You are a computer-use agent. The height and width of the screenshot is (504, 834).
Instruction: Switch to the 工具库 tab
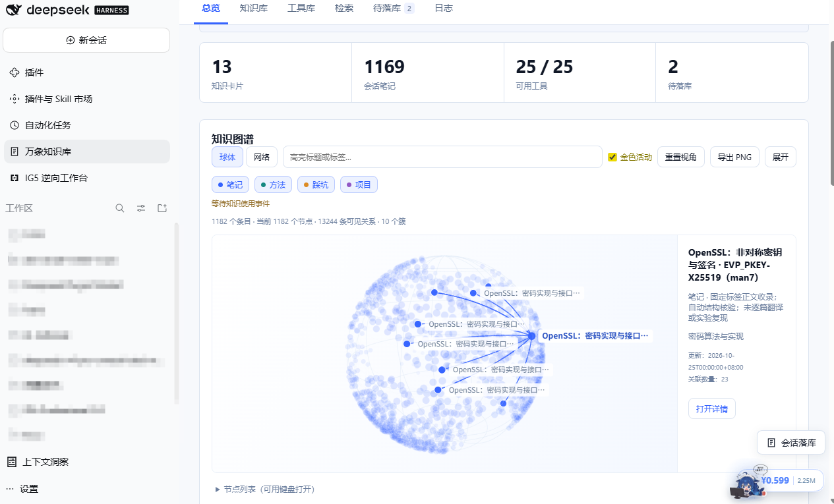coord(301,9)
